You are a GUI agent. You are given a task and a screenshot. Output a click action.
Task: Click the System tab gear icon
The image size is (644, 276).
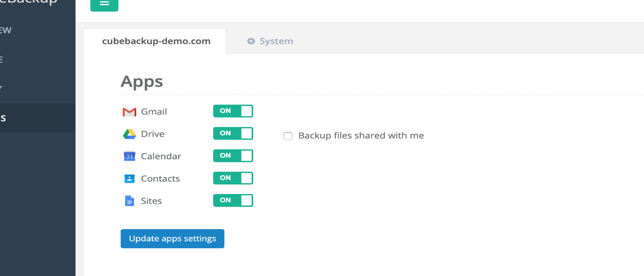251,41
